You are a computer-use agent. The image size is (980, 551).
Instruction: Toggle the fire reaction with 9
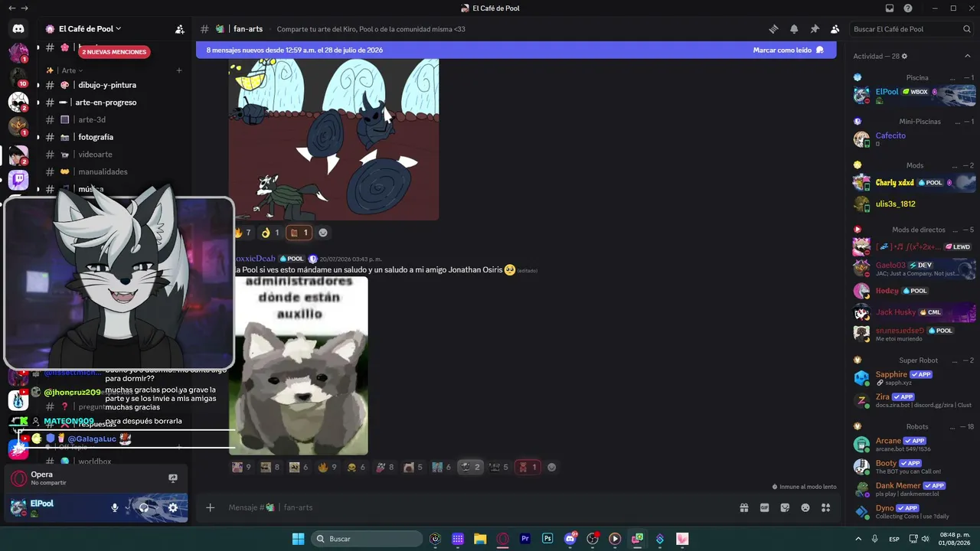click(x=327, y=467)
